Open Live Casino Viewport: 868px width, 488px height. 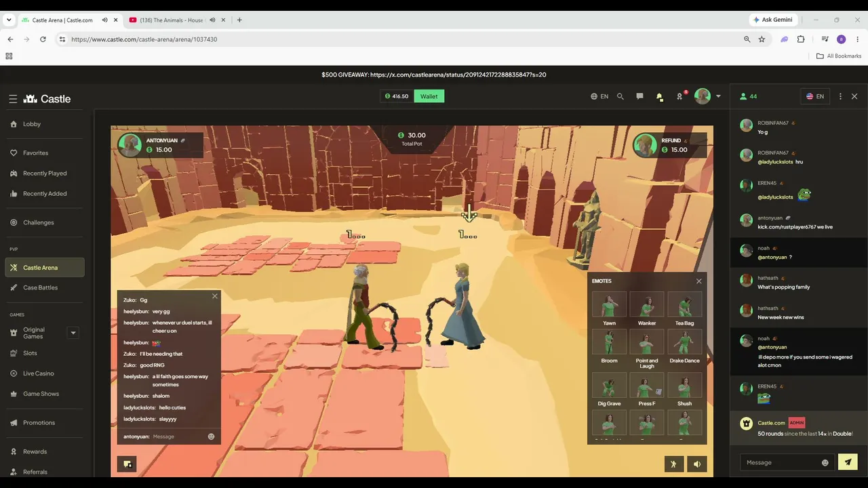[44, 373]
